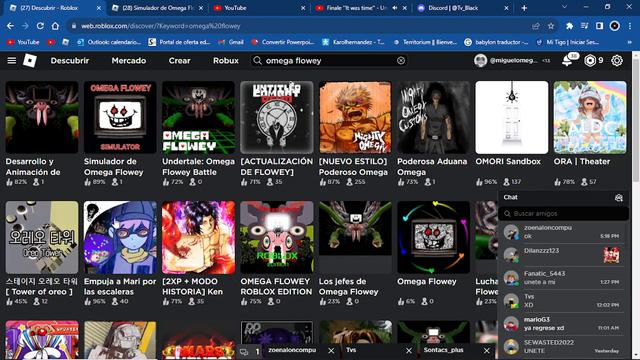
Task: Open the OMORI Sandbox game title
Action: coord(508,162)
